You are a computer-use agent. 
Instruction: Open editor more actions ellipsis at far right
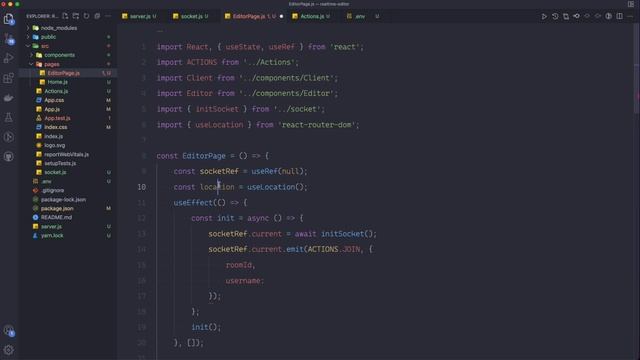point(630,16)
